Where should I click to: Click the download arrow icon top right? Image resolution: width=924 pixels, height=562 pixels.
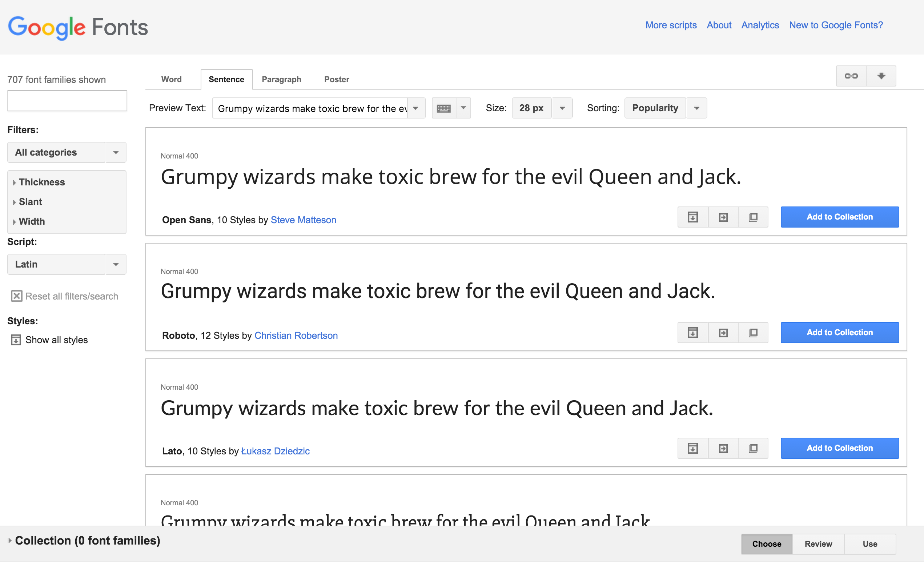pos(881,76)
